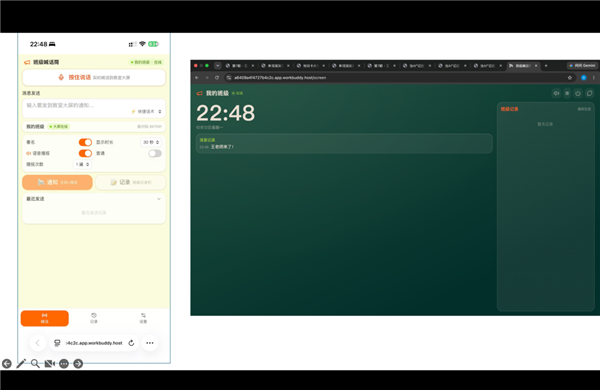Image resolution: width=600 pixels, height=390 pixels.
Task: Click the 王老师来了 message on classroom screen
Action: [x=222, y=147]
